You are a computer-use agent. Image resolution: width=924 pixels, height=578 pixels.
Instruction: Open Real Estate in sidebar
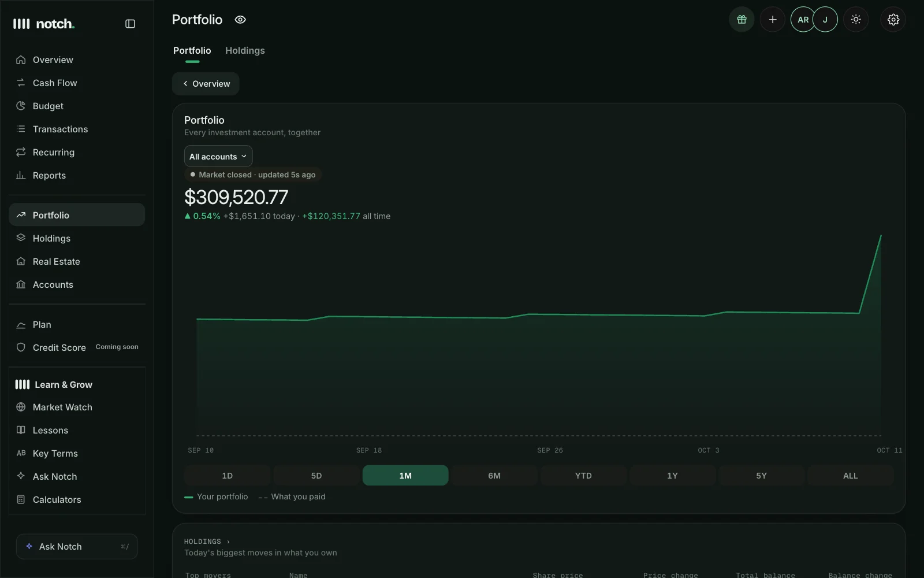point(77,261)
